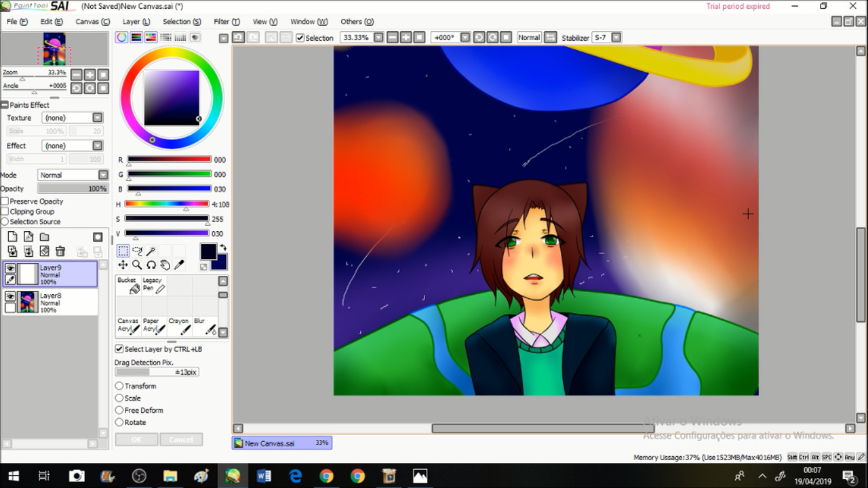Switch to the New Canvas.sai tab
This screenshot has width=868, height=488.
(282, 443)
